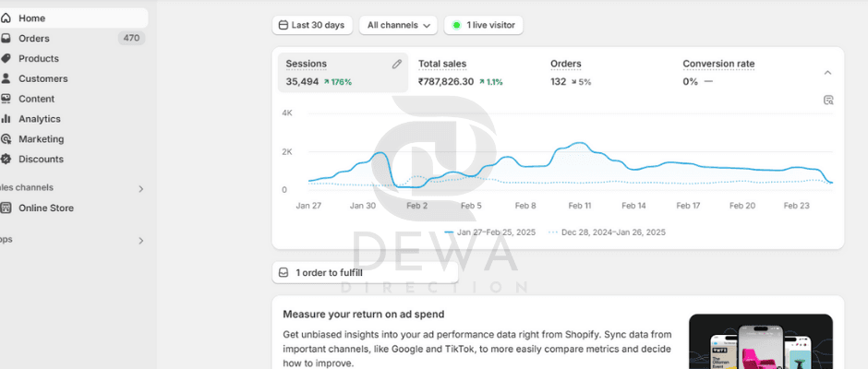Expand the Sales channels section
The image size is (868, 369).
(x=141, y=188)
